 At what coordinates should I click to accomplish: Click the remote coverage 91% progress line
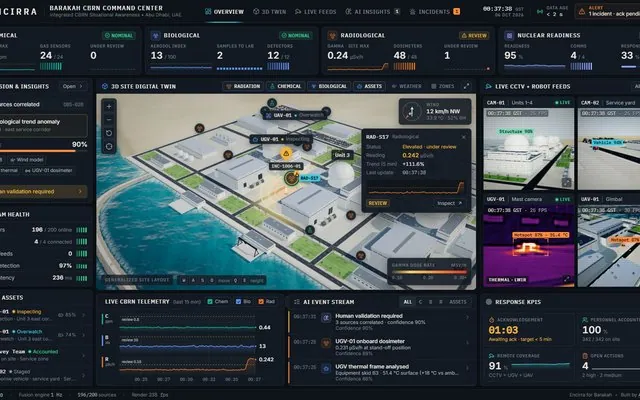(540, 364)
